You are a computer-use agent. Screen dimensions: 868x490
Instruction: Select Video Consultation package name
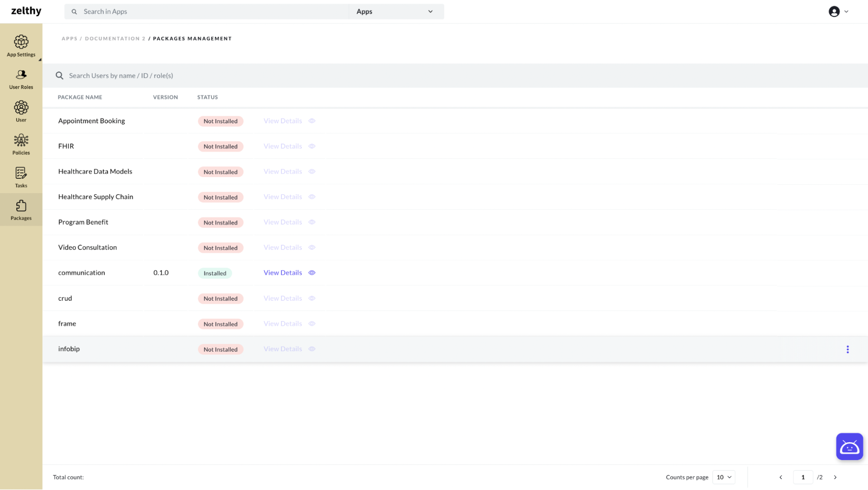pyautogui.click(x=88, y=247)
